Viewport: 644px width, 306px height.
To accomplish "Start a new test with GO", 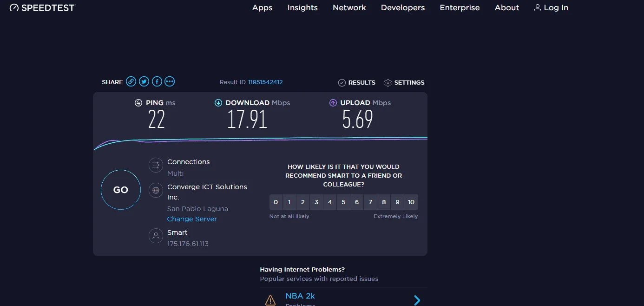I will [121, 190].
